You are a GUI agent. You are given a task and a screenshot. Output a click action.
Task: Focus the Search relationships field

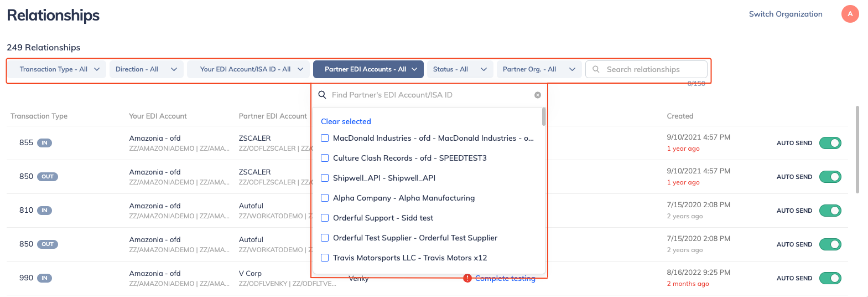coord(646,69)
